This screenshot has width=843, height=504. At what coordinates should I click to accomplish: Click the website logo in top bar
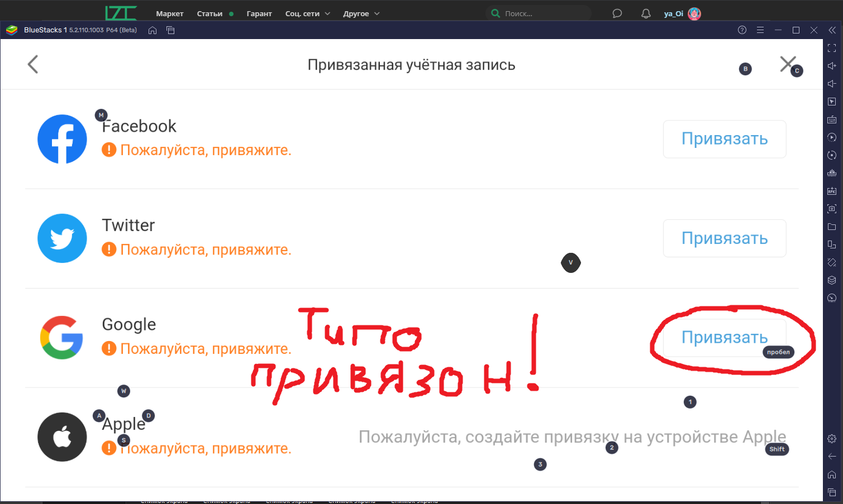pos(121,13)
